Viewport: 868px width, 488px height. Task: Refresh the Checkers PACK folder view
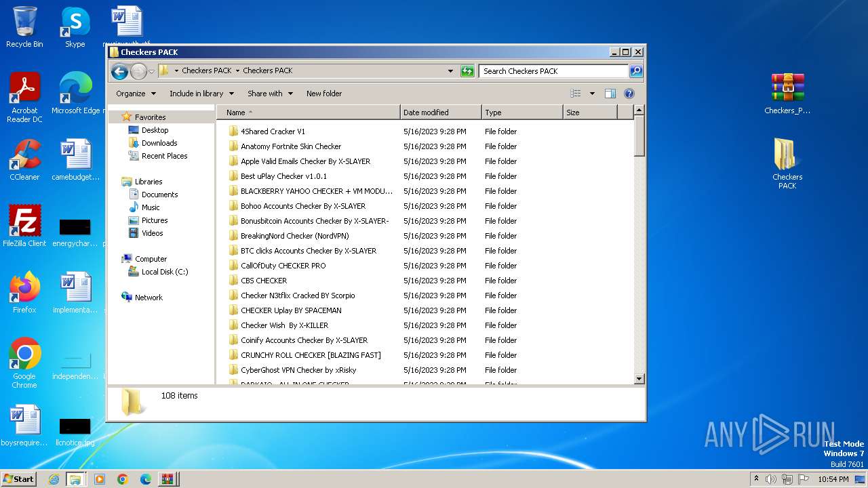coord(467,71)
